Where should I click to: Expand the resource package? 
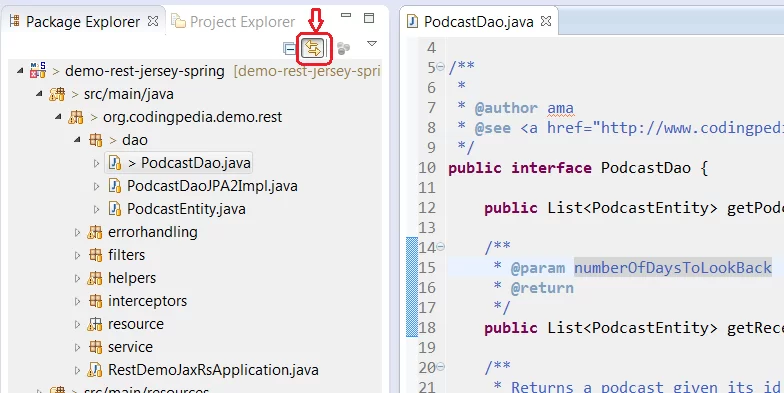[78, 324]
